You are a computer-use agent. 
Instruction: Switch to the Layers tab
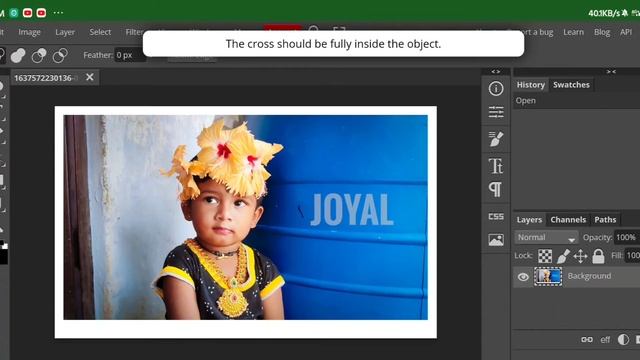pyautogui.click(x=529, y=220)
